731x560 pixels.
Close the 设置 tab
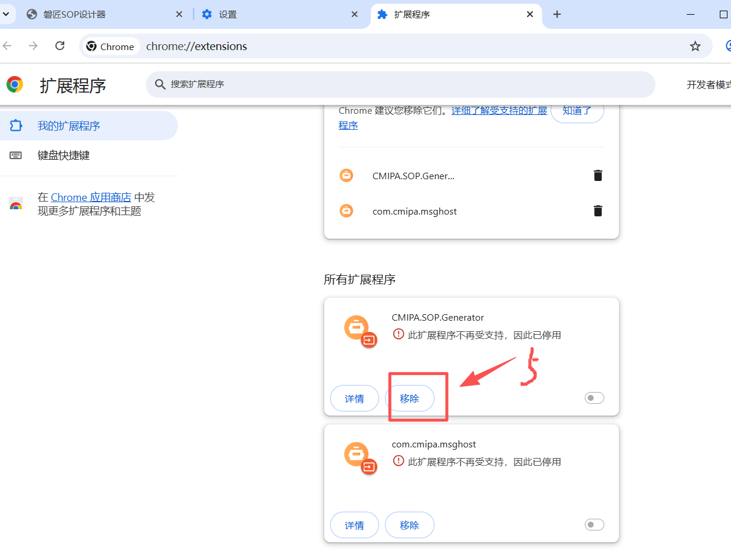[x=355, y=14]
